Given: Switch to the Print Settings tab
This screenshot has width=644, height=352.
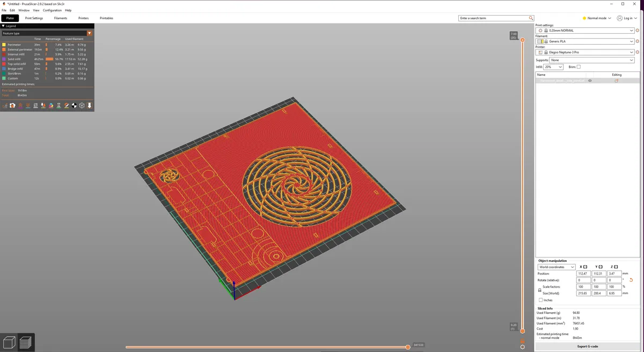Looking at the screenshot, I should click(34, 18).
